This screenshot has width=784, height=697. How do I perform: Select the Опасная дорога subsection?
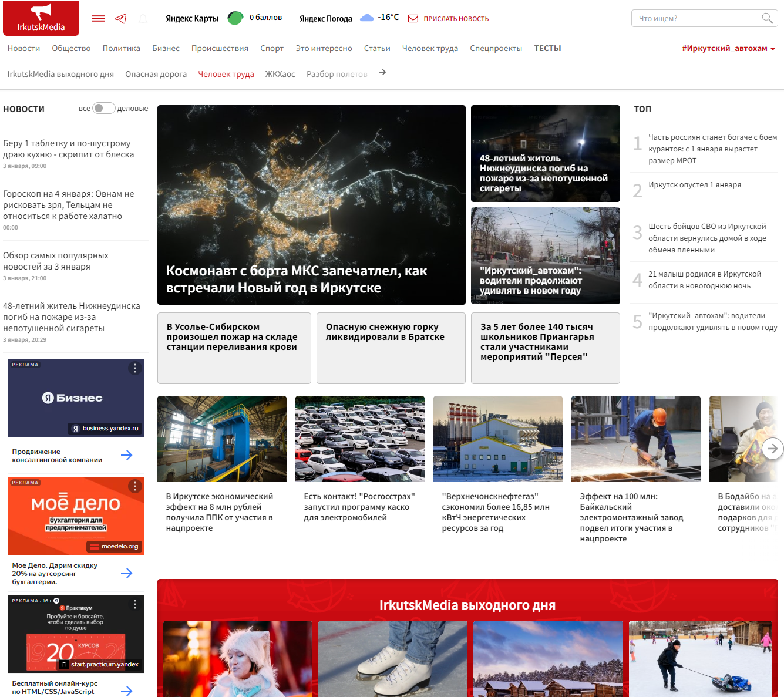tap(156, 74)
